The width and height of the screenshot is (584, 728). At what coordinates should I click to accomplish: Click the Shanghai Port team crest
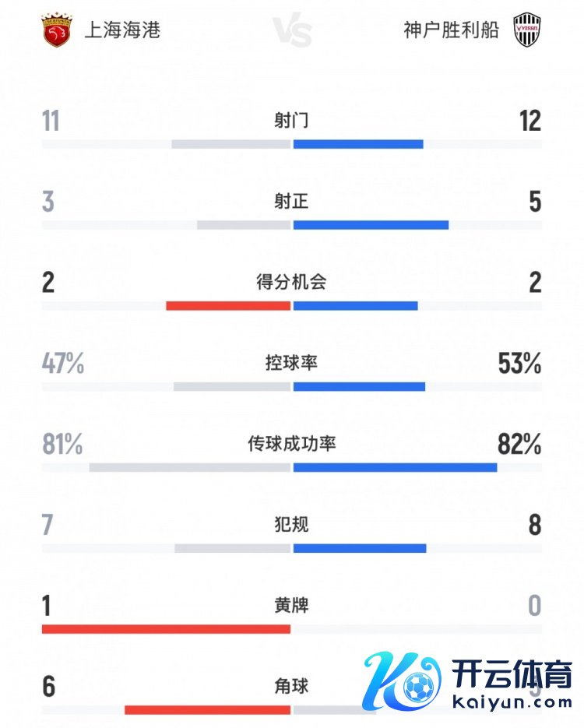(55, 30)
